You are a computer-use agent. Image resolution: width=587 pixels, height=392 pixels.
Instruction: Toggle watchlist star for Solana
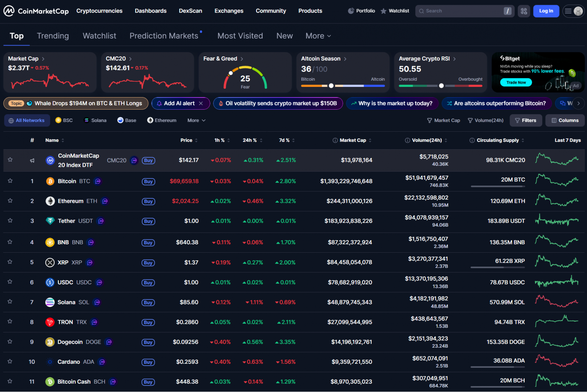coord(10,302)
